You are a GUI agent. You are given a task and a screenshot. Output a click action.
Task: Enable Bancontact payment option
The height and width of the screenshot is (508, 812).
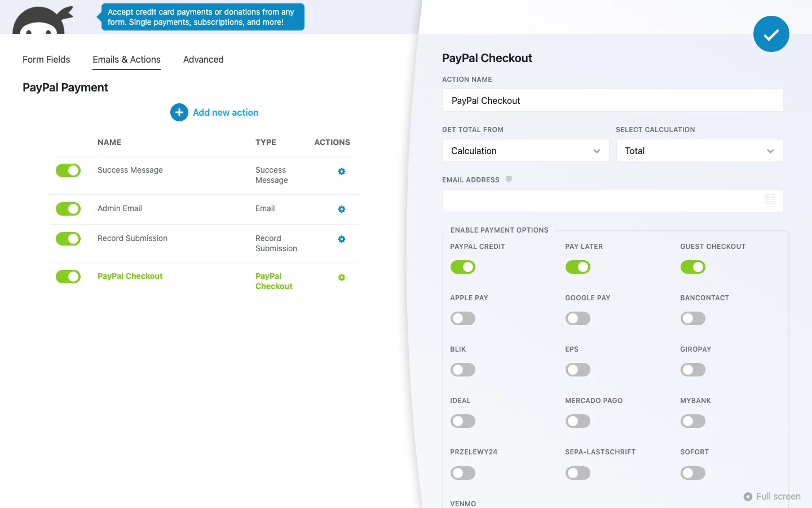693,318
